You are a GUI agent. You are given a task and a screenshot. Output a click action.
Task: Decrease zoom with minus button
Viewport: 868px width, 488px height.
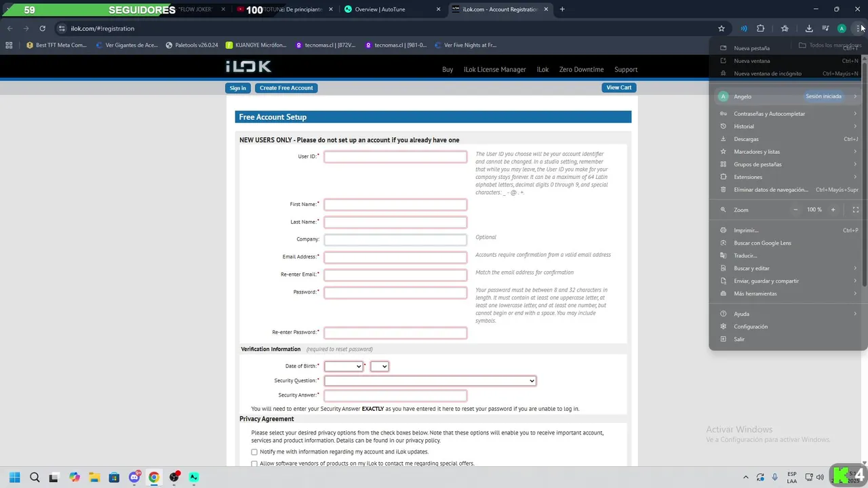[795, 210]
